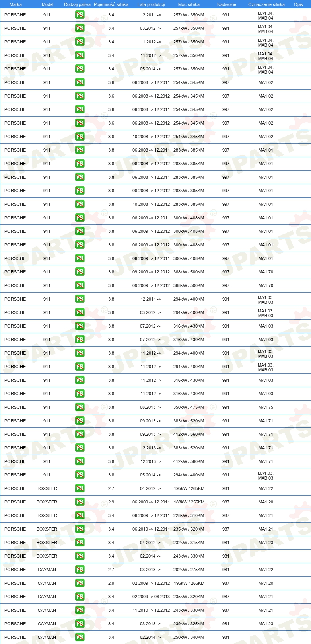Viewport: 311px width, 644px height.
Task: Click fuel icon for Boxster 243kW / 330KM row
Action: click(x=80, y=556)
